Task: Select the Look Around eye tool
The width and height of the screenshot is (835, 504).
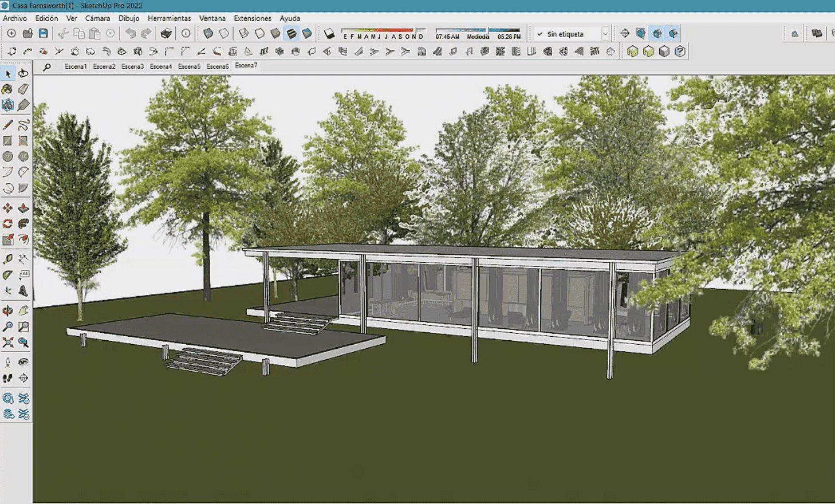Action: point(23,362)
